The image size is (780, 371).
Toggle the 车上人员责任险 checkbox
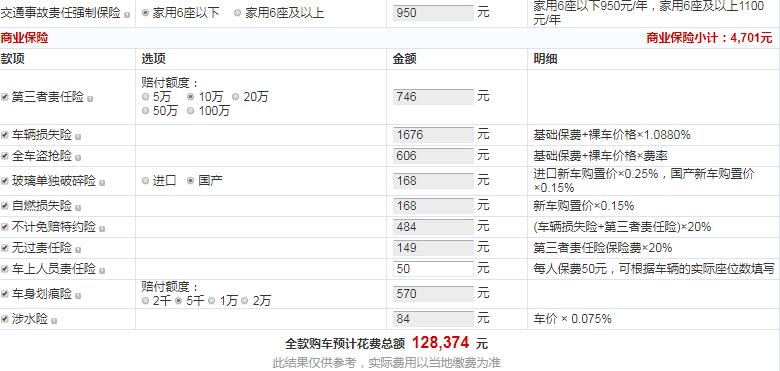click(x=4, y=269)
